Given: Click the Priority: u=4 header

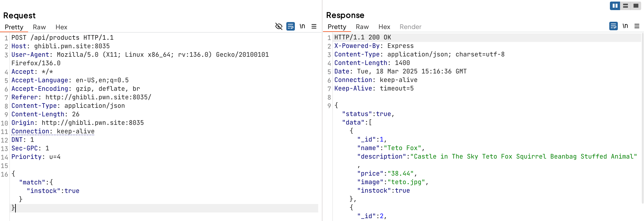Looking at the screenshot, I should coord(36,157).
